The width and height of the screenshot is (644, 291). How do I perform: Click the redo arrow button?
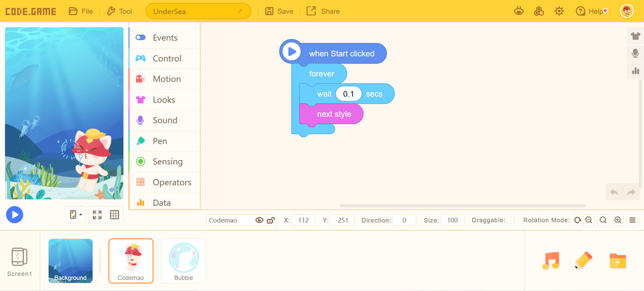(631, 192)
